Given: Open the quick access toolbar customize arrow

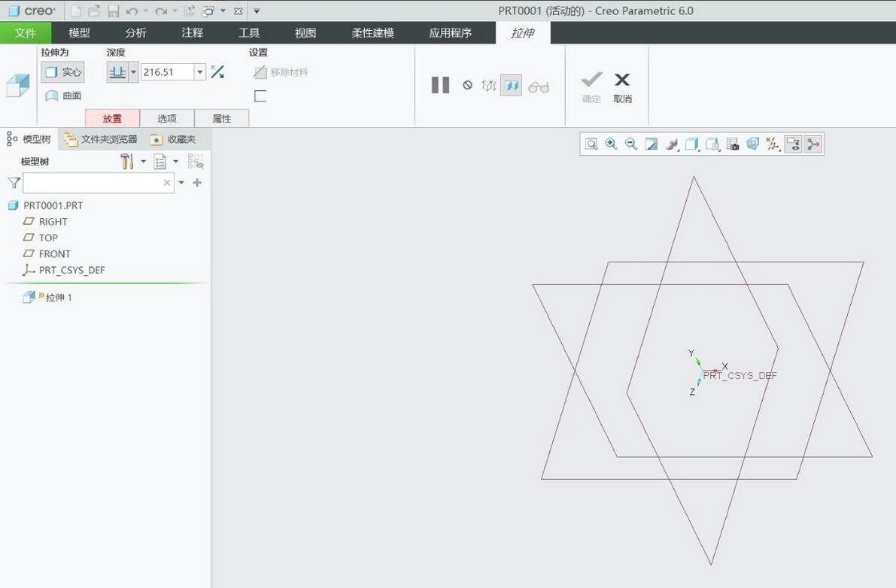Looking at the screenshot, I should (257, 11).
